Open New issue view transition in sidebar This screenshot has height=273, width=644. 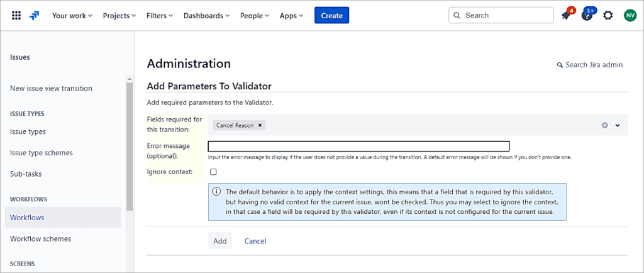click(51, 88)
